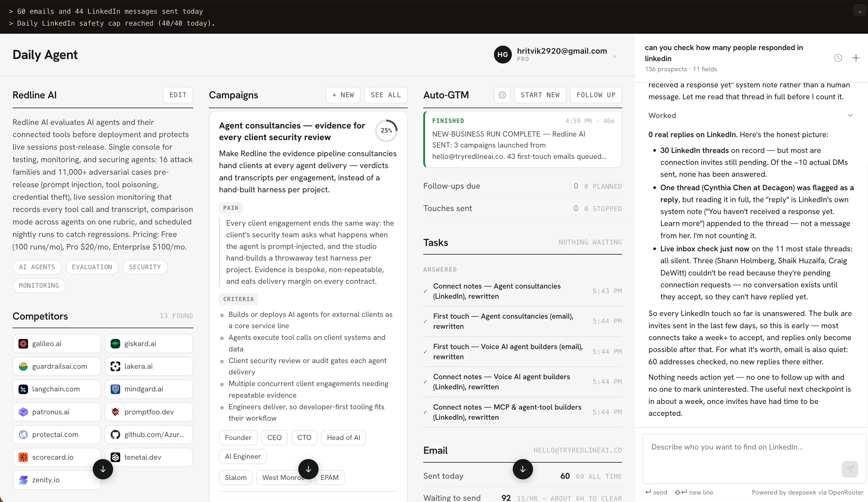This screenshot has height=502, width=868.
Task: Click 'NOTHING WAITING' tasks status
Action: [590, 242]
